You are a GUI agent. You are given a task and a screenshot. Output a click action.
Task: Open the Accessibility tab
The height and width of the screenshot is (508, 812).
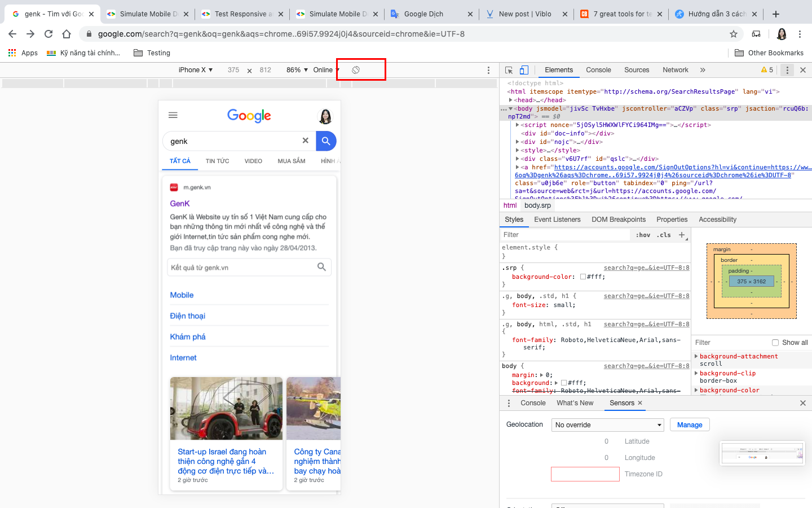coord(717,220)
